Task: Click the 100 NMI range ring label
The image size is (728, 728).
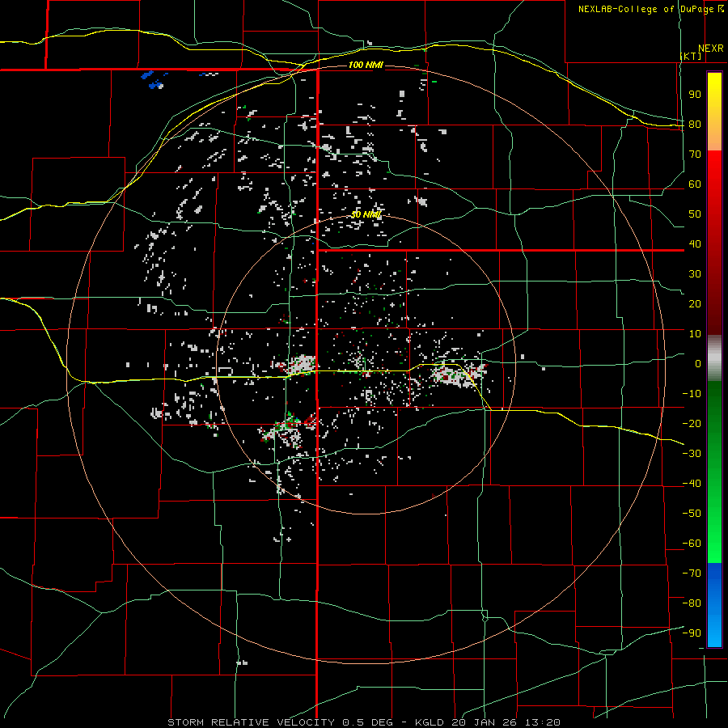Action: click(x=366, y=65)
